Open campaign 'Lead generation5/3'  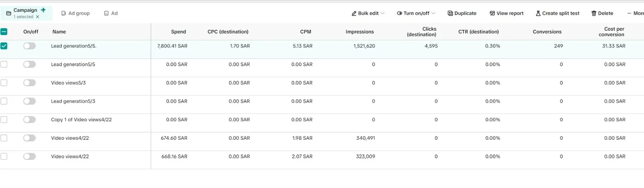pos(73,101)
